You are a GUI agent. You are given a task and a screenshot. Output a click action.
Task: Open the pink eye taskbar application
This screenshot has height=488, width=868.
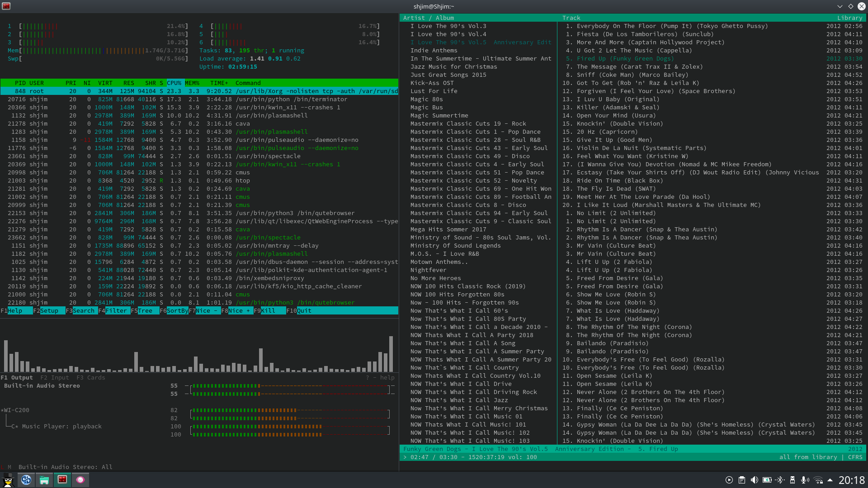pyautogui.click(x=80, y=480)
